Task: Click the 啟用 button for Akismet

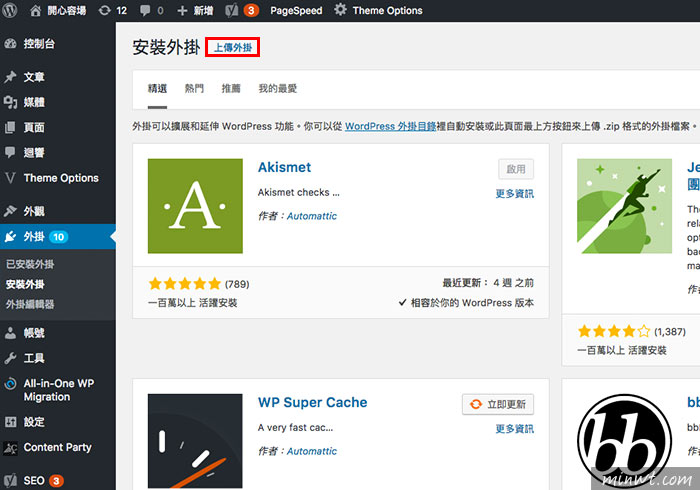Action: (x=516, y=170)
